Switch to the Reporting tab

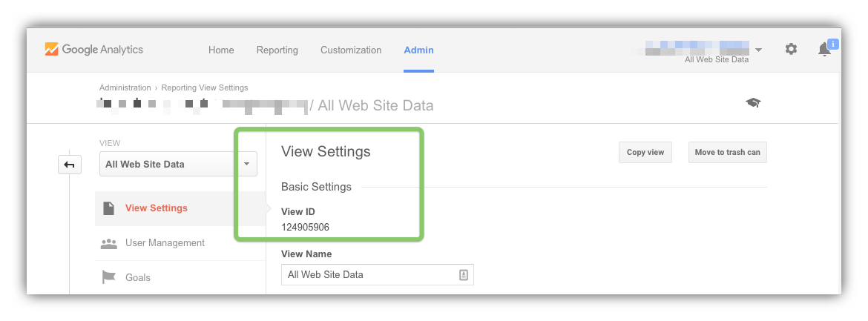pos(277,50)
